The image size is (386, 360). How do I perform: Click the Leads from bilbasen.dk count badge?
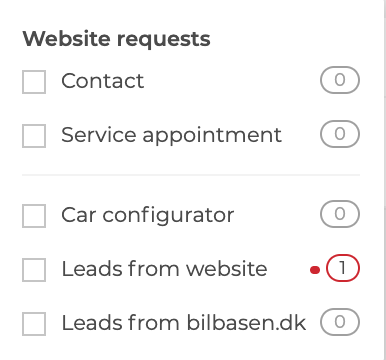click(340, 322)
